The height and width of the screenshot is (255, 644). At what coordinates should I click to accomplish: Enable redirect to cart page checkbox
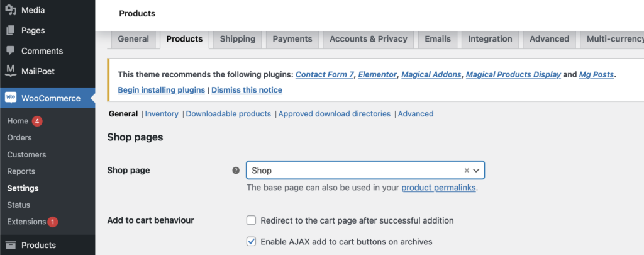pyautogui.click(x=252, y=220)
